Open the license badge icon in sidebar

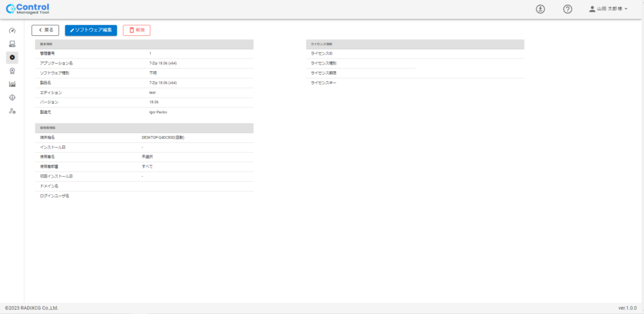click(12, 70)
